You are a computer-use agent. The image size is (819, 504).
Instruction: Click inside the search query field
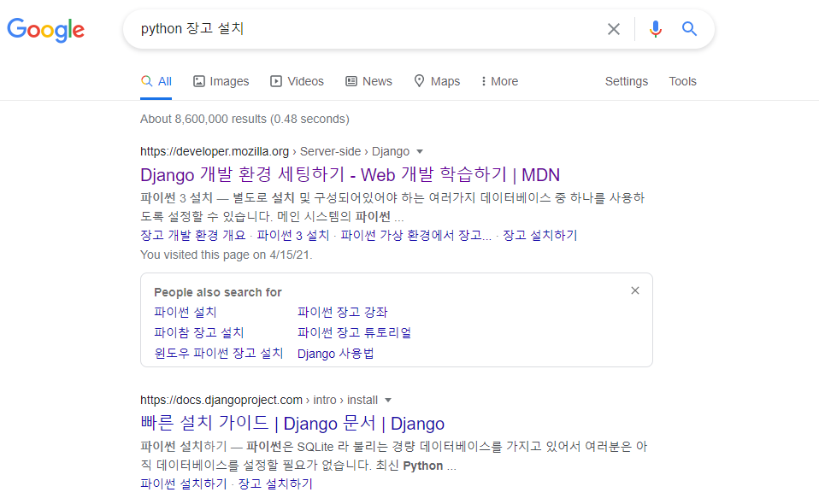tap(366, 29)
